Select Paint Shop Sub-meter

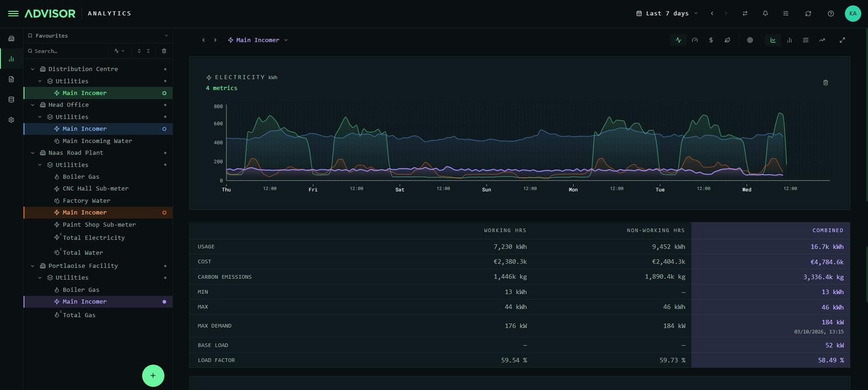pos(98,225)
